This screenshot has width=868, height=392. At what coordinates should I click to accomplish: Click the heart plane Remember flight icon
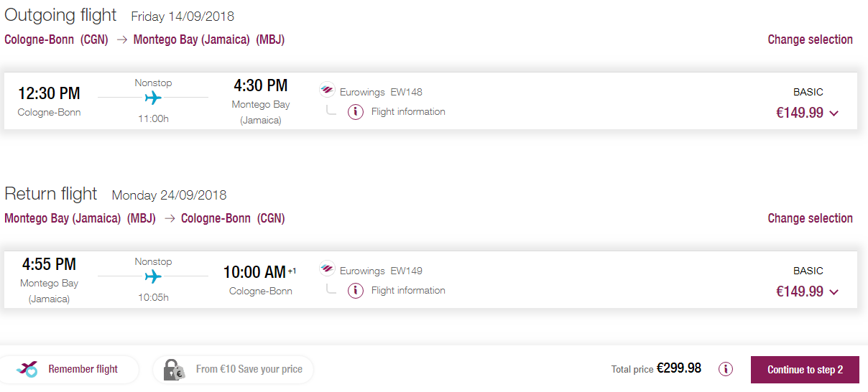point(27,369)
